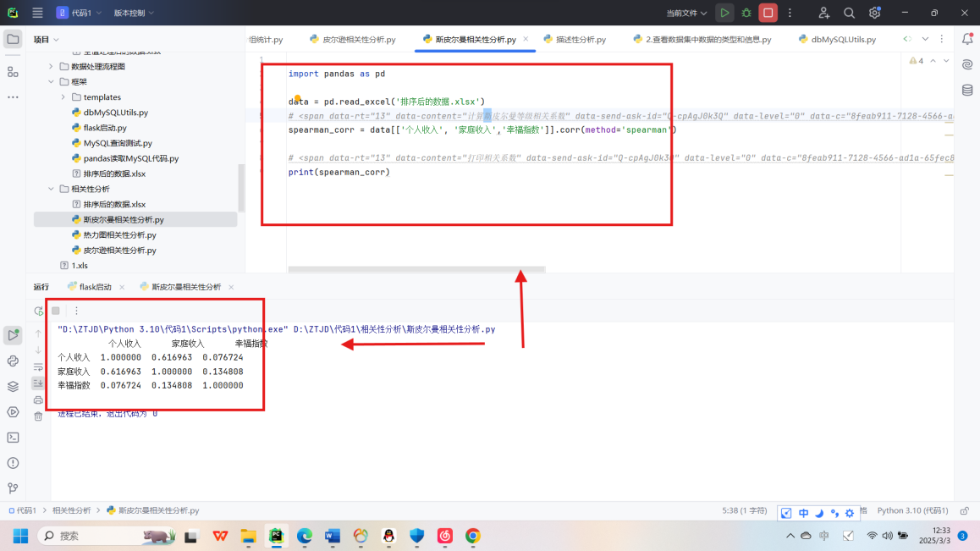
Task: Close the 斯皮尔曼相关性分析.py editor tab
Action: point(526,39)
